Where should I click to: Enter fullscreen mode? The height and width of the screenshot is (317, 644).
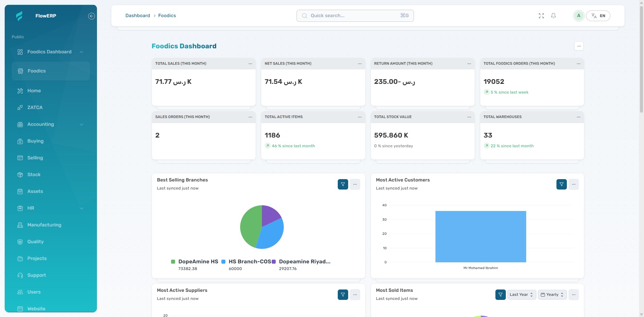point(541,15)
